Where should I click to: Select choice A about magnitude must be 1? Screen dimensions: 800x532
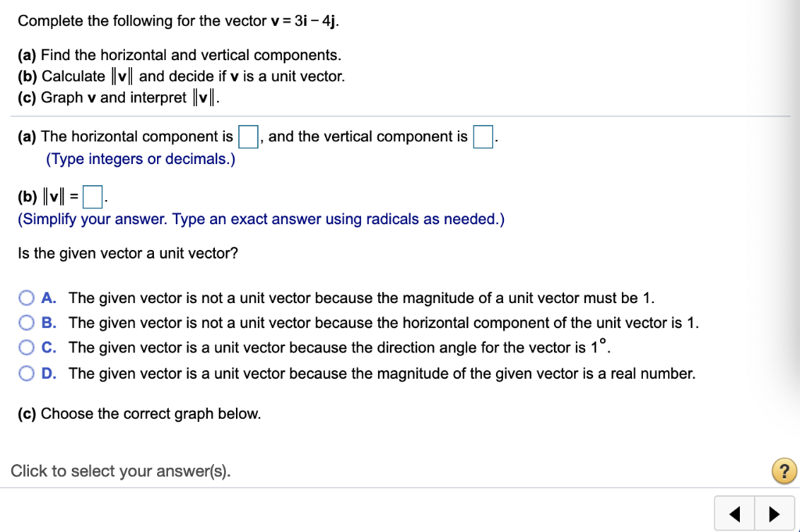pyautogui.click(x=26, y=298)
